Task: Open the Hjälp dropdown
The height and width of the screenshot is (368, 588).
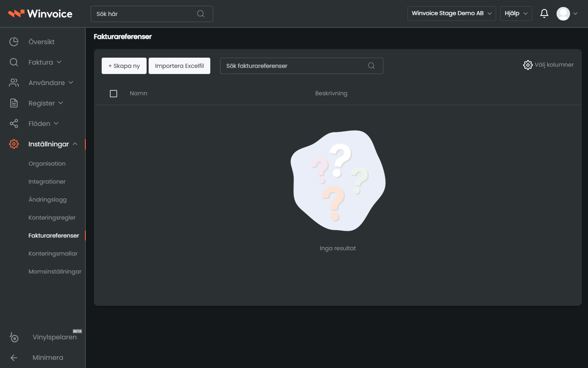Action: click(516, 13)
